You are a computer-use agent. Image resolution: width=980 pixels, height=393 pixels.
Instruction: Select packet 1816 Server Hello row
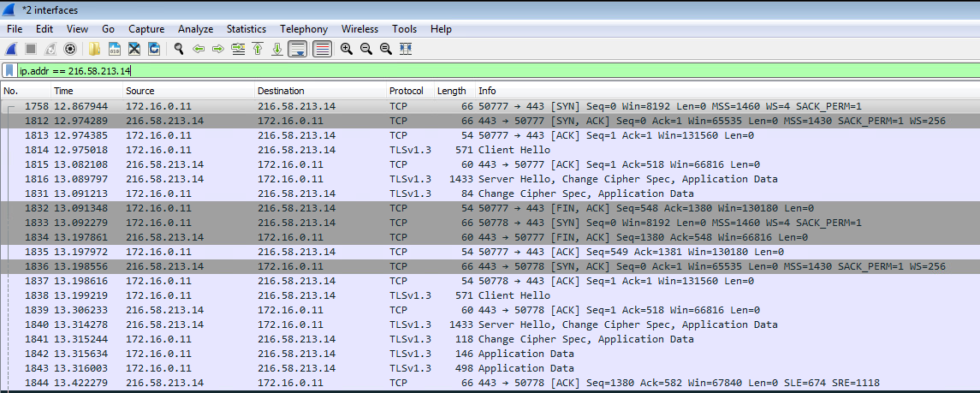(490, 179)
